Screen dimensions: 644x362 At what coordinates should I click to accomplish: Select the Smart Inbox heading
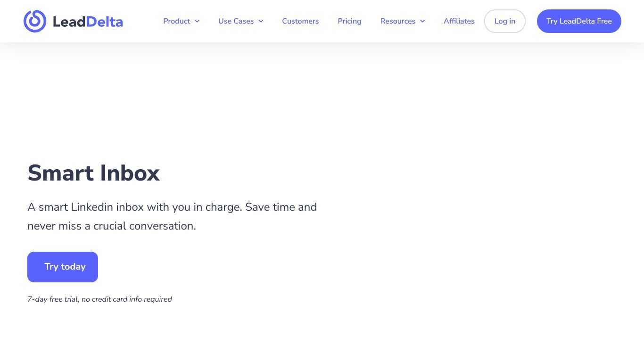pyautogui.click(x=94, y=173)
